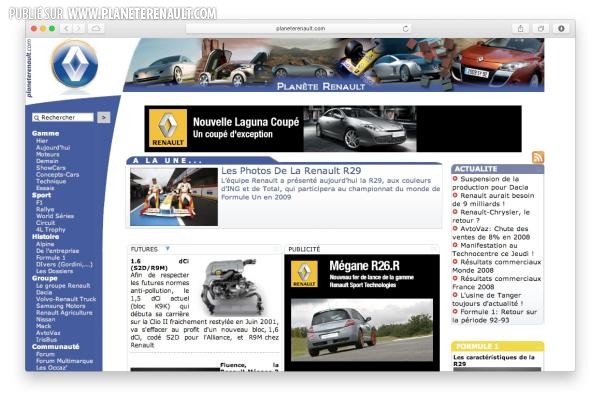Click the Safari forward arrow button

tap(78, 28)
